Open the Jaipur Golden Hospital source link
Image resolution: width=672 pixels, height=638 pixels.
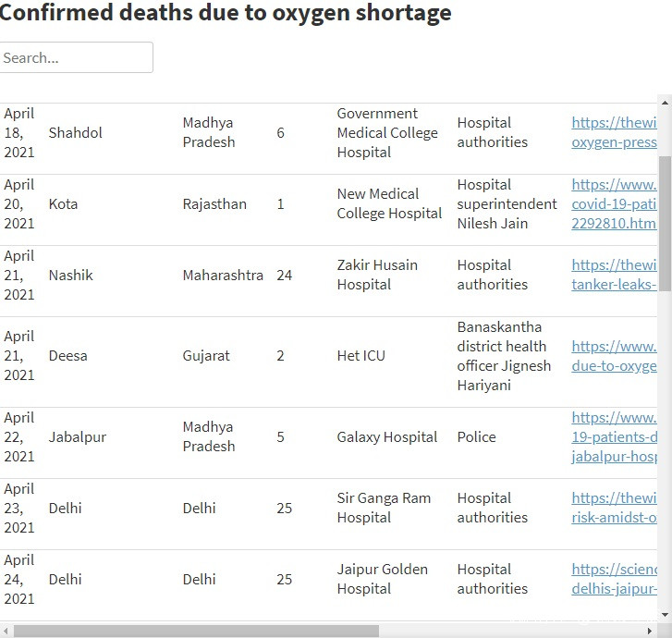click(x=614, y=579)
